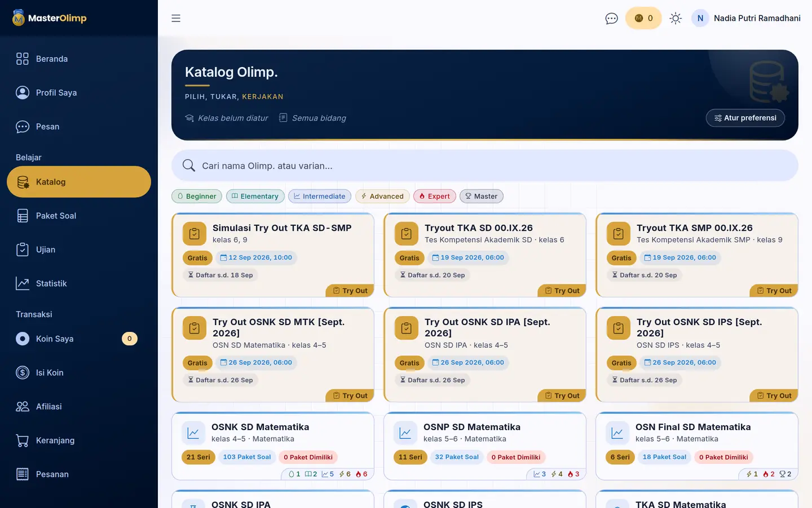Click 18 Paket Soal badge
The image size is (812, 508).
point(664,457)
